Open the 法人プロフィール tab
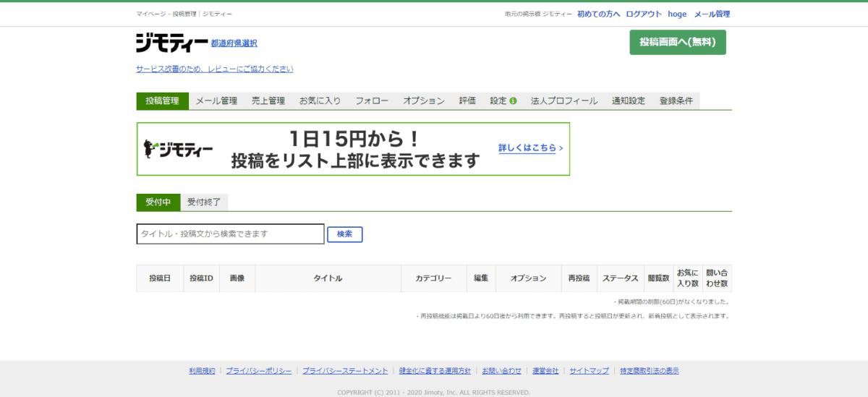Image resolution: width=868 pixels, height=397 pixels. click(564, 101)
